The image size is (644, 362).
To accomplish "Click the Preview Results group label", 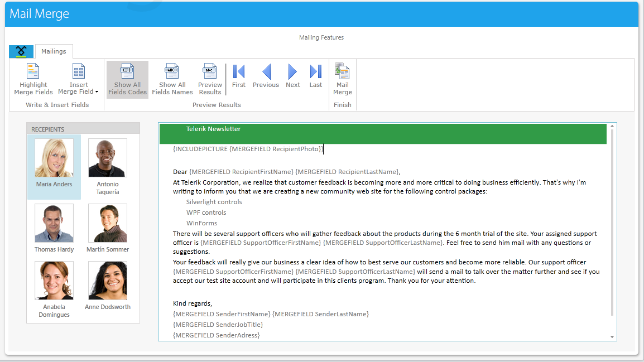I will pyautogui.click(x=217, y=105).
